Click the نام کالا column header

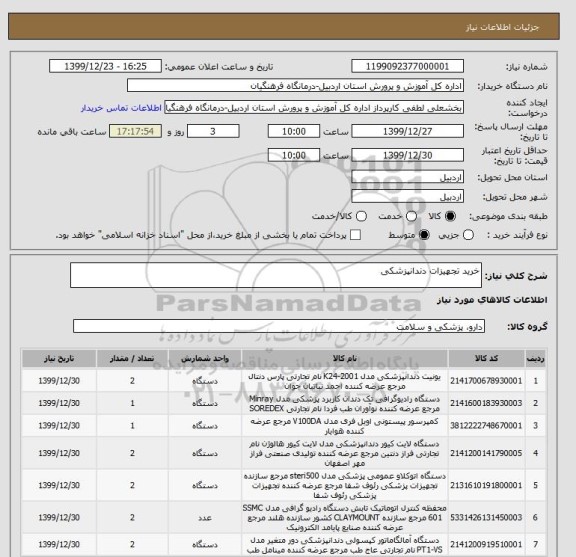[x=345, y=359]
